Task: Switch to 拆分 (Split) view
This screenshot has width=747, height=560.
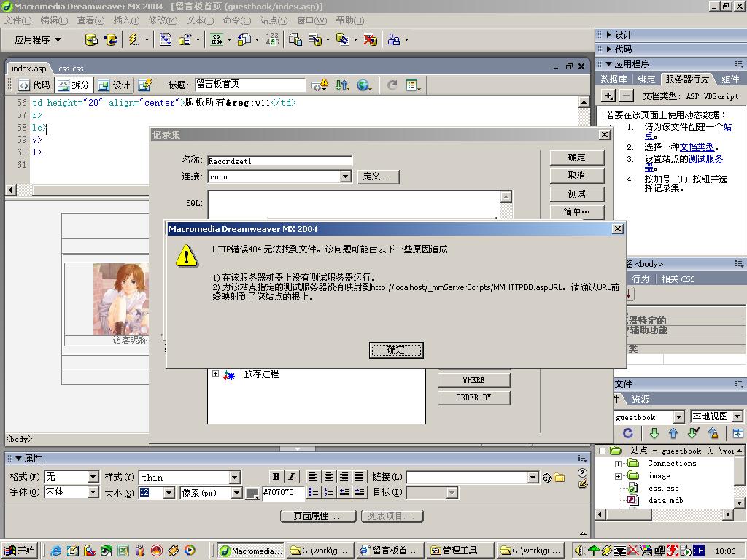Action: click(x=74, y=85)
